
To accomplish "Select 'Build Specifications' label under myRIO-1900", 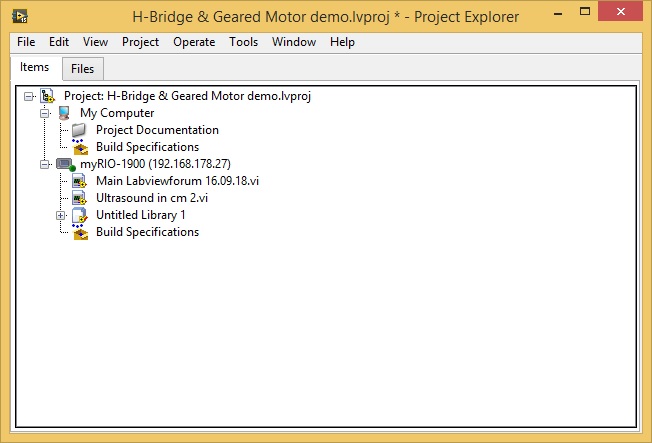I will (147, 232).
